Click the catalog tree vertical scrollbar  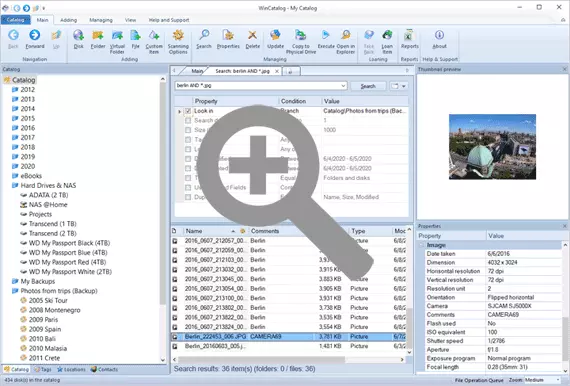point(163,193)
